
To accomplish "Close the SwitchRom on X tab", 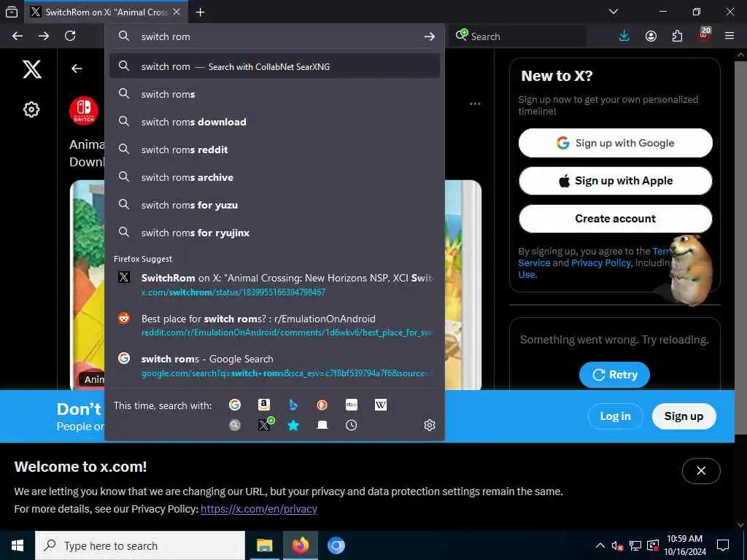I will click(x=177, y=12).
